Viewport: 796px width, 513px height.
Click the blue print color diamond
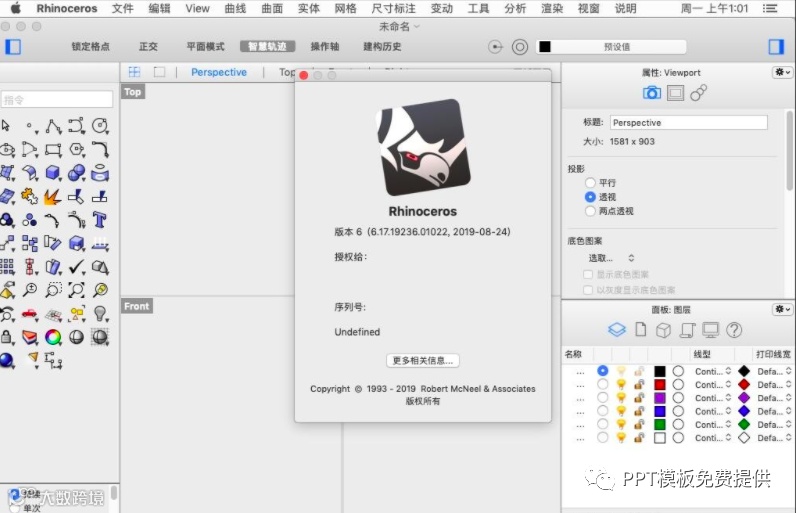744,411
